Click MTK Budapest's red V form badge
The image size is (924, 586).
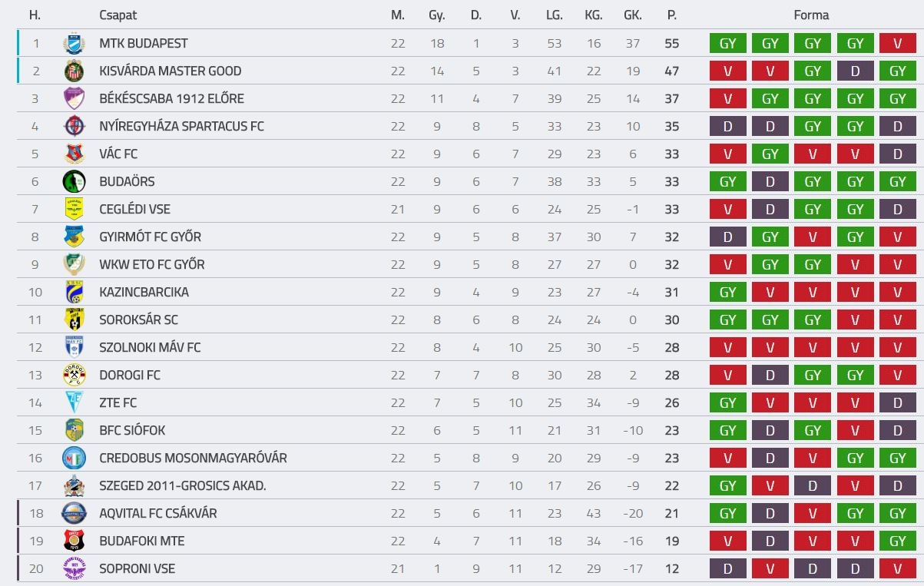[x=897, y=44]
